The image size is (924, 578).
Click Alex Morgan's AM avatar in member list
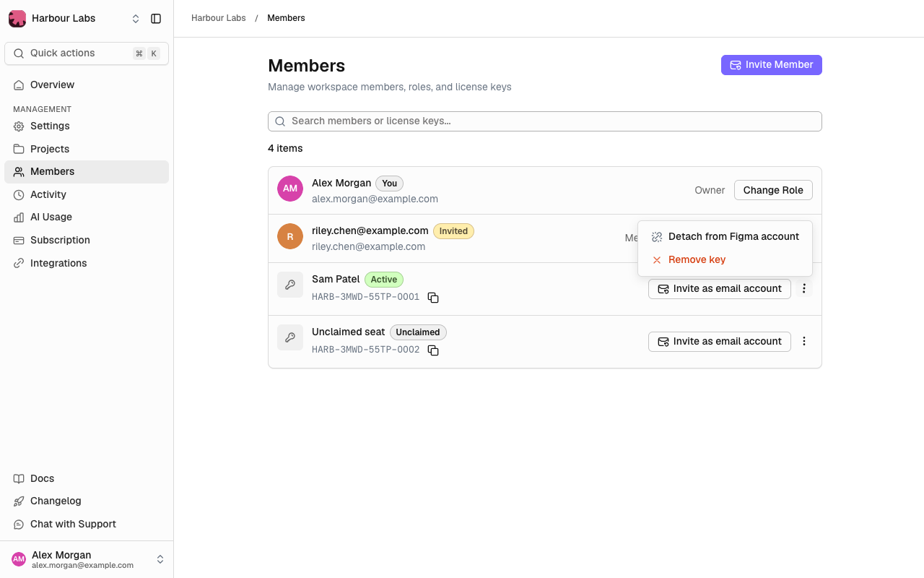pos(290,189)
